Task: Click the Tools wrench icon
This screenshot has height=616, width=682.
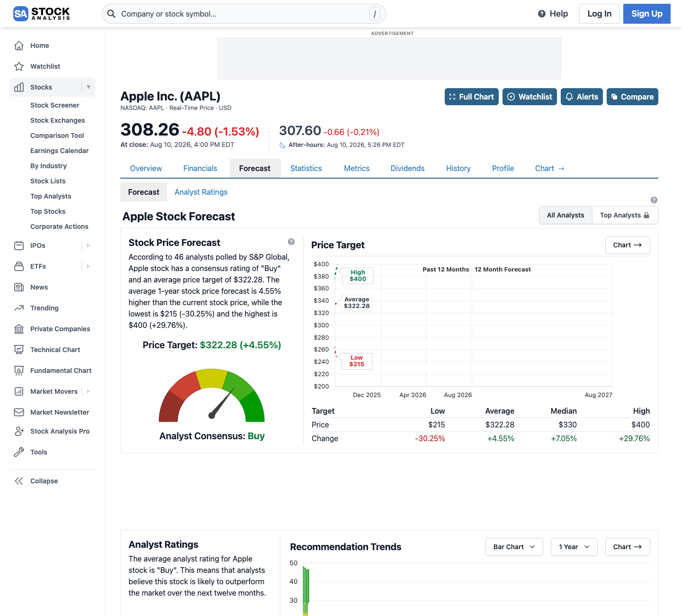Action: 19,452
